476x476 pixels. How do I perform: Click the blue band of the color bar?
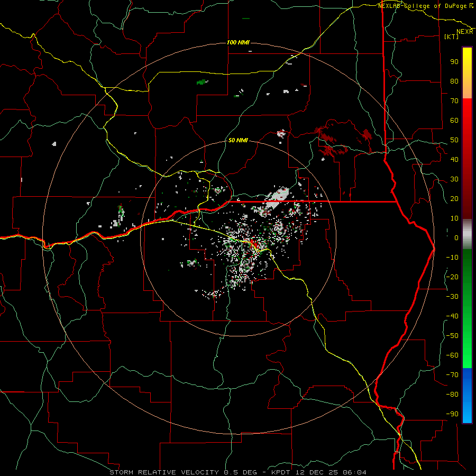467,396
